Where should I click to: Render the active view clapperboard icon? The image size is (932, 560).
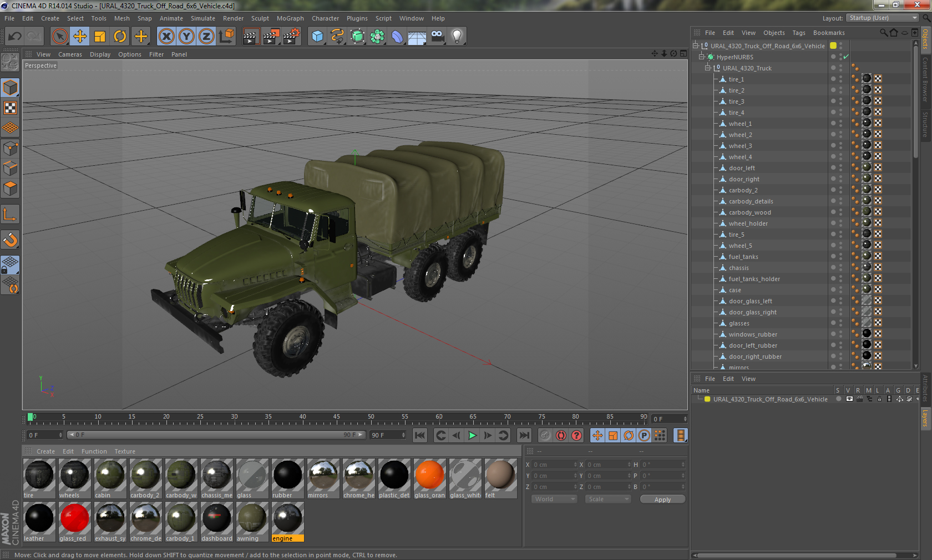(251, 37)
